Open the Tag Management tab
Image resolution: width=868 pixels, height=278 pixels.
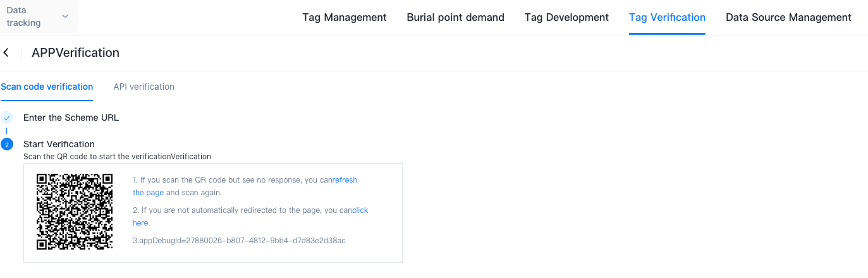(x=345, y=17)
